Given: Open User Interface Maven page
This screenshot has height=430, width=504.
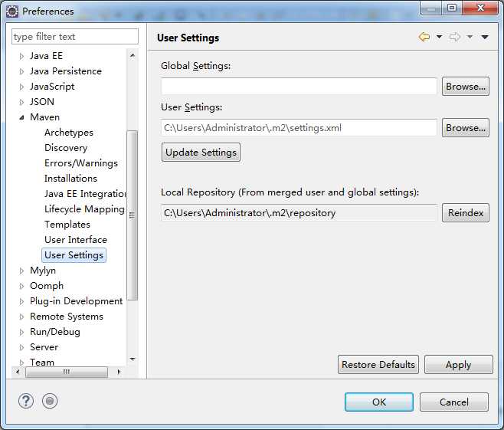Looking at the screenshot, I should pyautogui.click(x=76, y=240).
